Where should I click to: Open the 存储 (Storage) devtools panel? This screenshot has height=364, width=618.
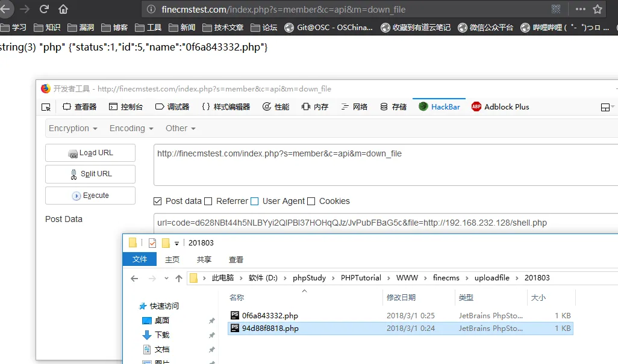[x=393, y=106]
